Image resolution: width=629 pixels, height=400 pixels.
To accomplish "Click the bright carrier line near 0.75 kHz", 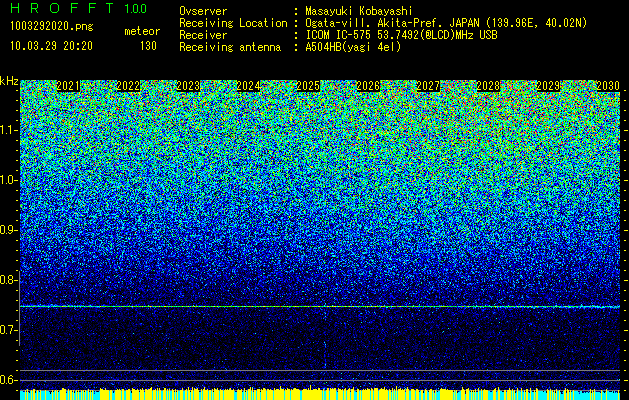I will tap(320, 307).
